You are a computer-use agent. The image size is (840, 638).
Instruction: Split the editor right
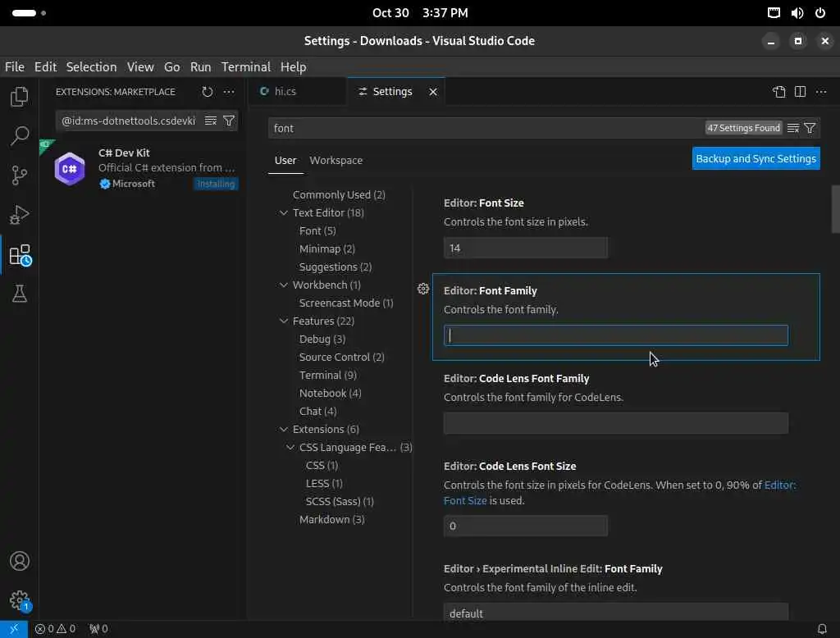tap(800, 92)
